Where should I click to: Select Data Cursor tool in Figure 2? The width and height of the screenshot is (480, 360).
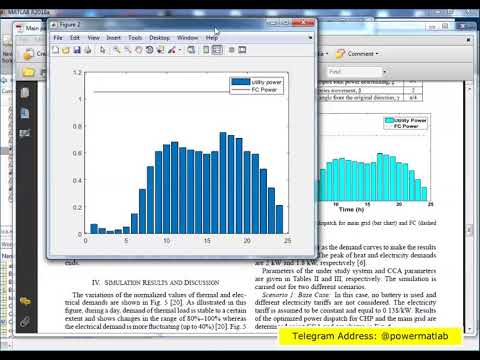[161, 50]
